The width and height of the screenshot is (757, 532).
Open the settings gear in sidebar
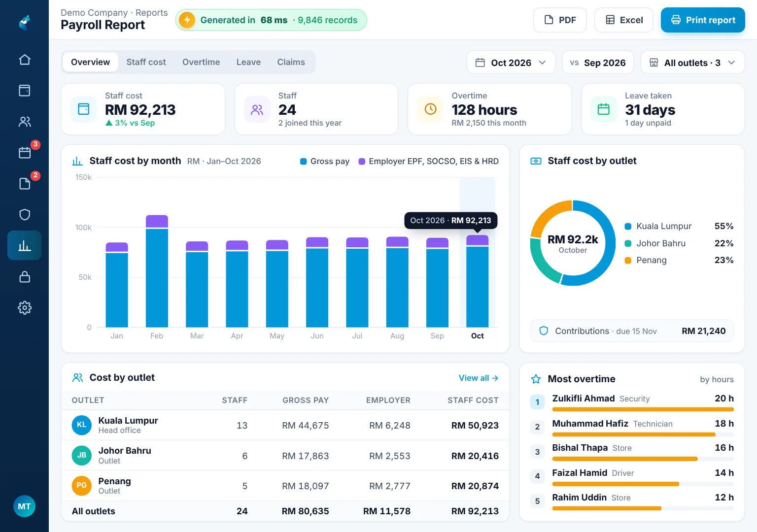[x=25, y=308]
